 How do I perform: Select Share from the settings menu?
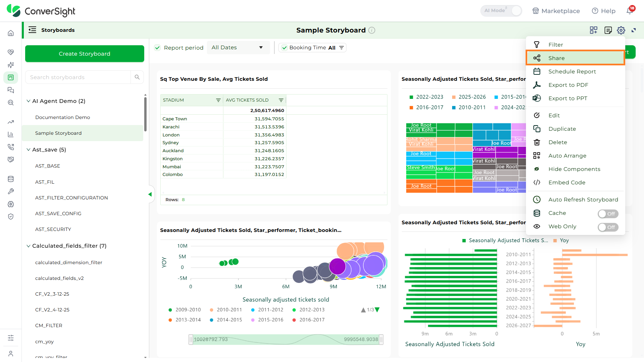575,58
